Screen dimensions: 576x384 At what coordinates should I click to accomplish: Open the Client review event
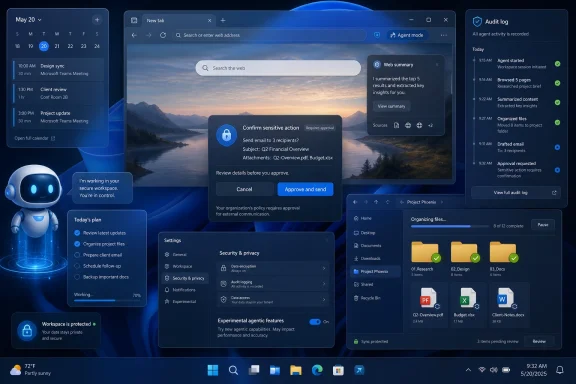coord(58,93)
